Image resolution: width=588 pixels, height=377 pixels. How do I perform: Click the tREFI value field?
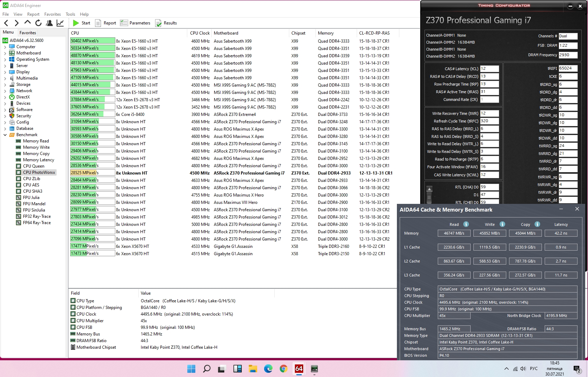click(568, 68)
